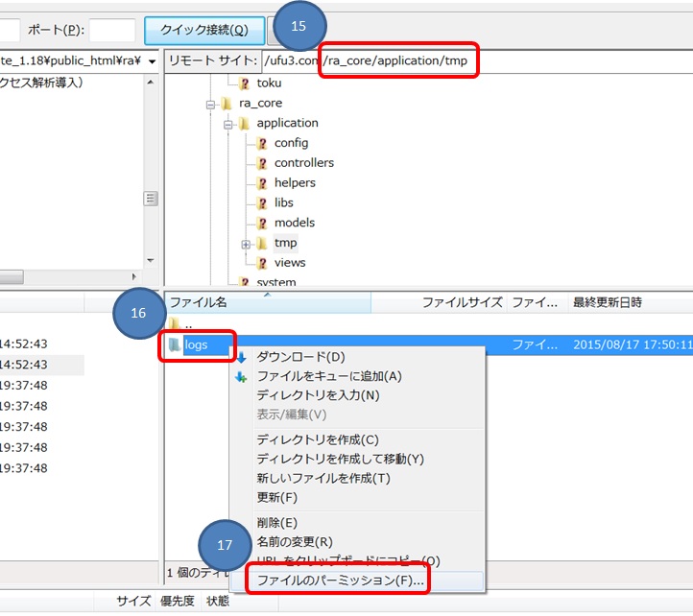Click the controllers folder icon

tap(261, 163)
